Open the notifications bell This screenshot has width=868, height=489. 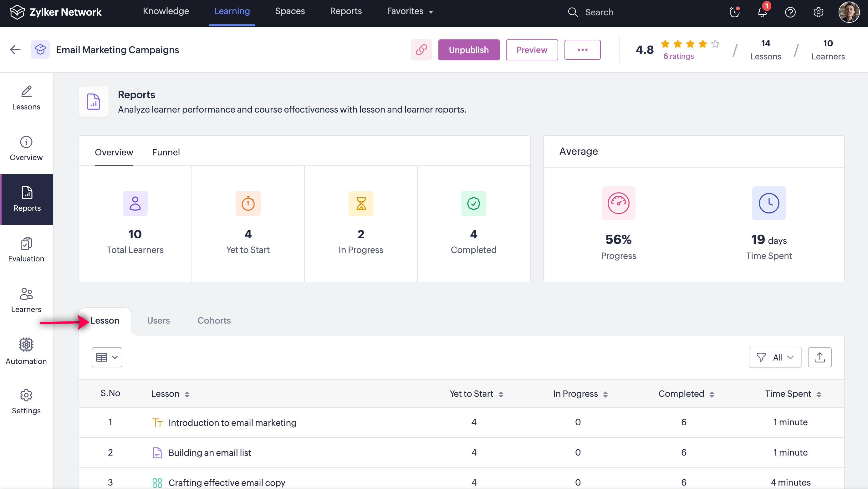762,13
